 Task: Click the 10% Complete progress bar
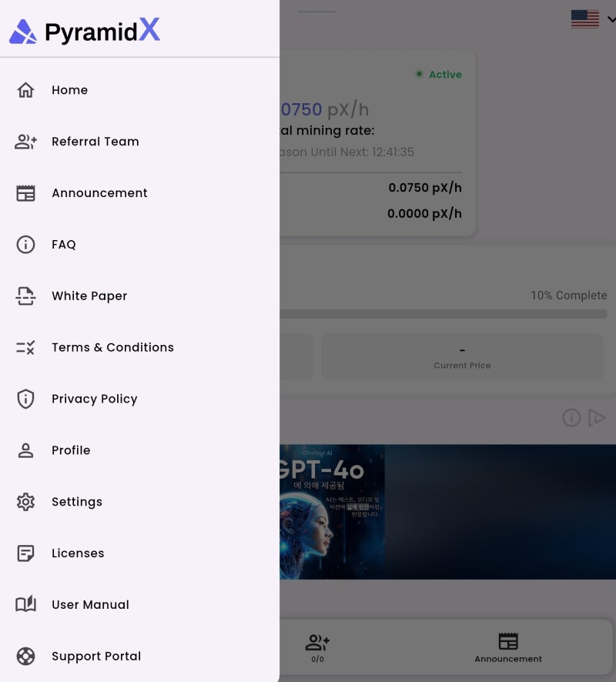(444, 314)
